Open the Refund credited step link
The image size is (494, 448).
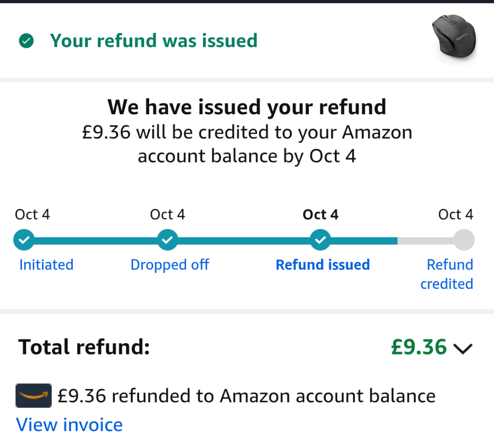click(x=447, y=274)
